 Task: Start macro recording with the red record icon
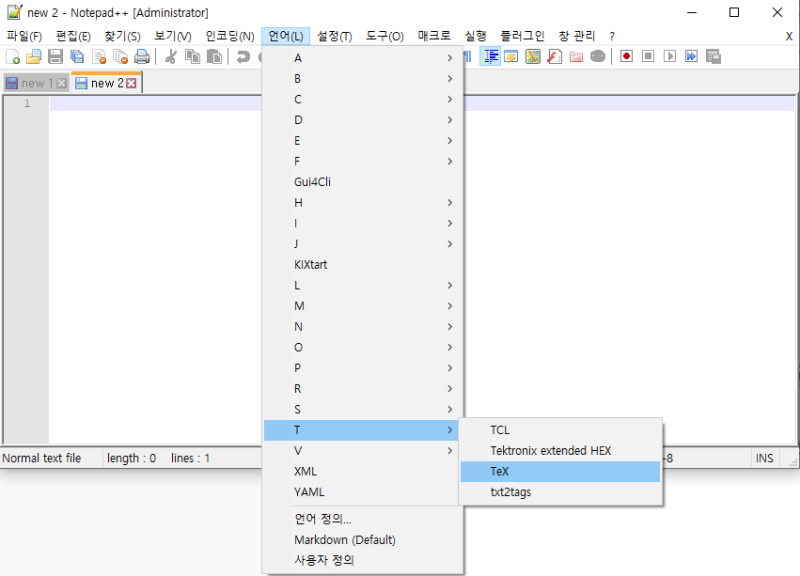pos(626,57)
